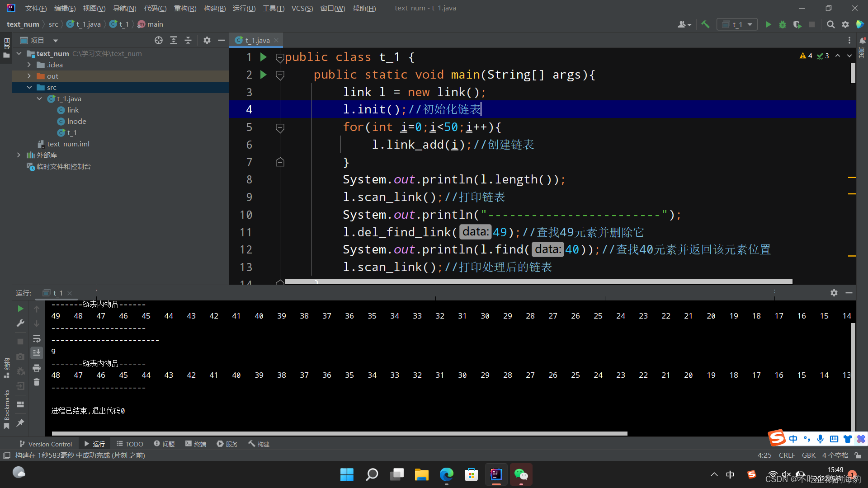Go to next highlighted problem arrow
The image size is (868, 488).
pyautogui.click(x=849, y=56)
